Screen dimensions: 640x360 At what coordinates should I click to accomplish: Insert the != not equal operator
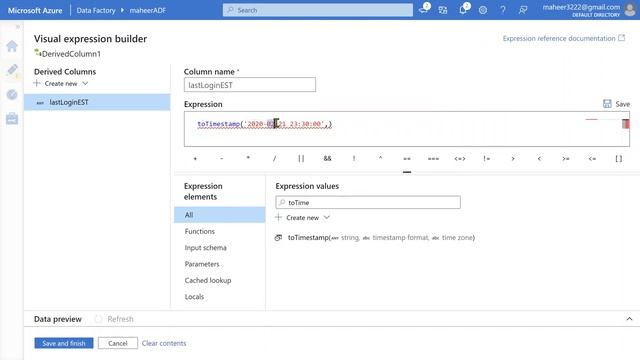[x=487, y=158]
